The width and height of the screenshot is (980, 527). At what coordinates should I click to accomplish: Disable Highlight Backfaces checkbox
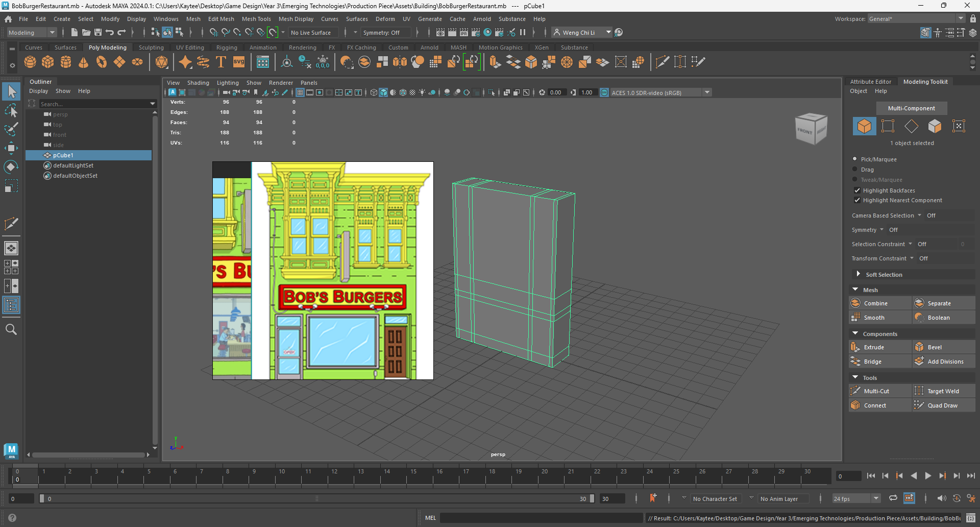pos(857,190)
